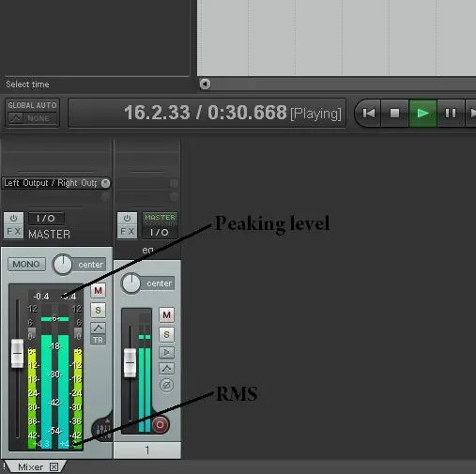Open the master track FX button
476x474 pixels.
(x=13, y=232)
